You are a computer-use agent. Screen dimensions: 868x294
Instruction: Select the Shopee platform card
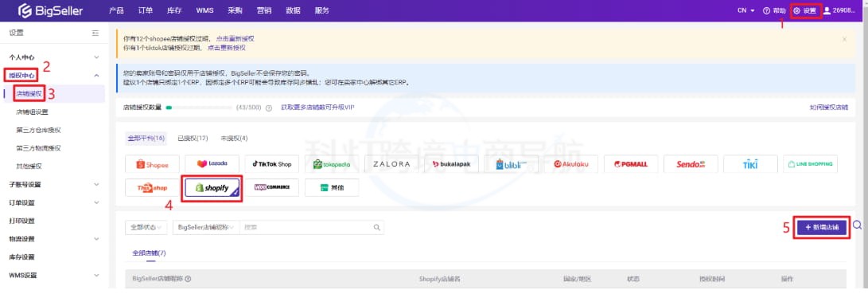(152, 164)
